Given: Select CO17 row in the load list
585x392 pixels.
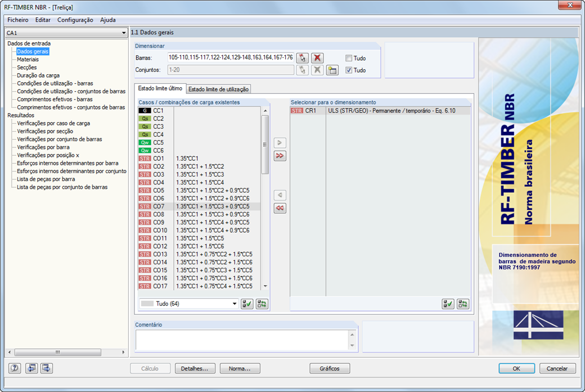Looking at the screenshot, I should coord(199,286).
